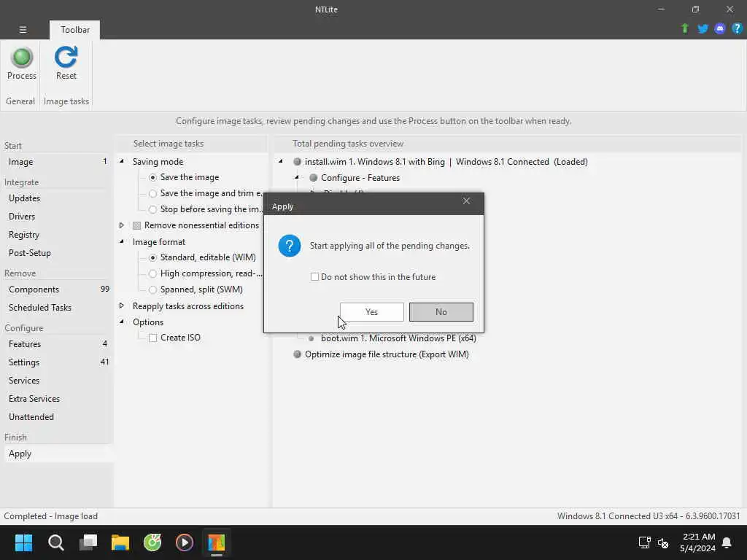Open Post-Setup sidebar page

click(x=57, y=253)
